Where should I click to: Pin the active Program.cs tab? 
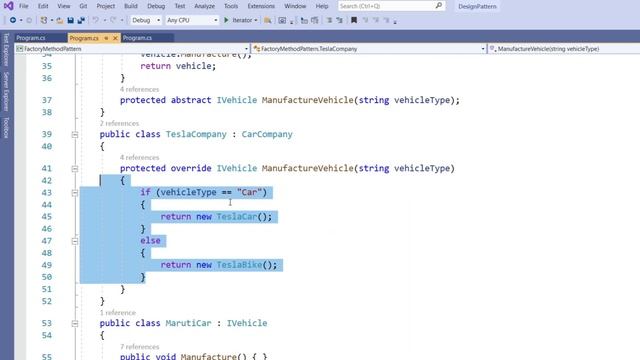(106, 38)
